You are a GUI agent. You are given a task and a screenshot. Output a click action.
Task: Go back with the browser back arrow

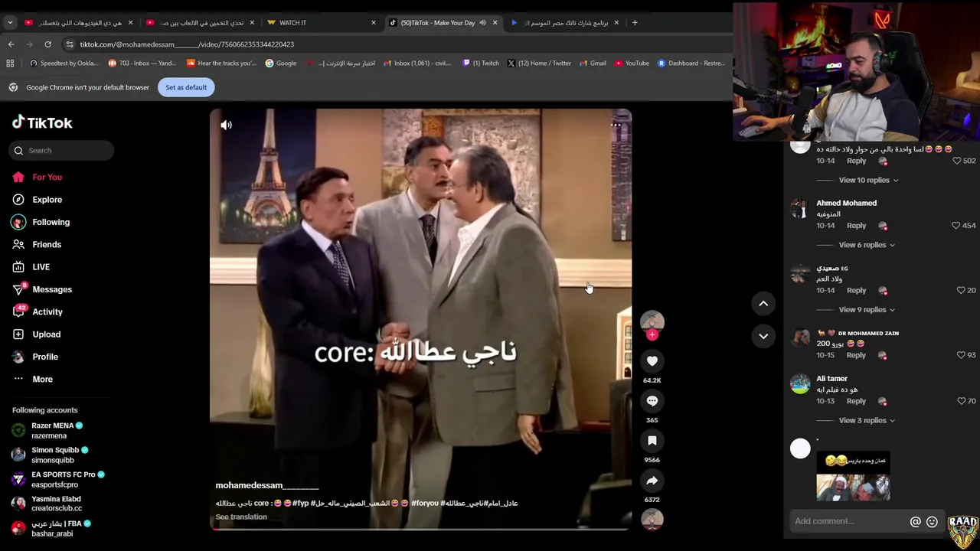point(11,44)
